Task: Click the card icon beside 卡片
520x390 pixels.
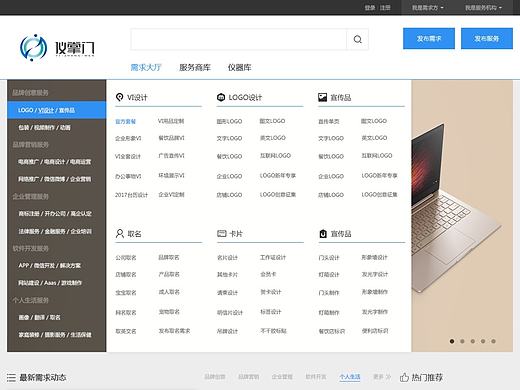Action: [222, 233]
